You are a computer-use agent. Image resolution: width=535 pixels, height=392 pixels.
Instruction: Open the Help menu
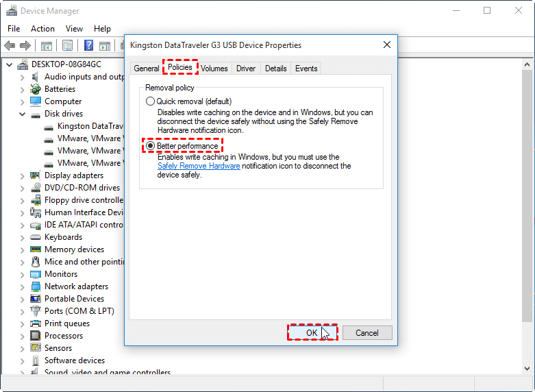[x=102, y=29]
